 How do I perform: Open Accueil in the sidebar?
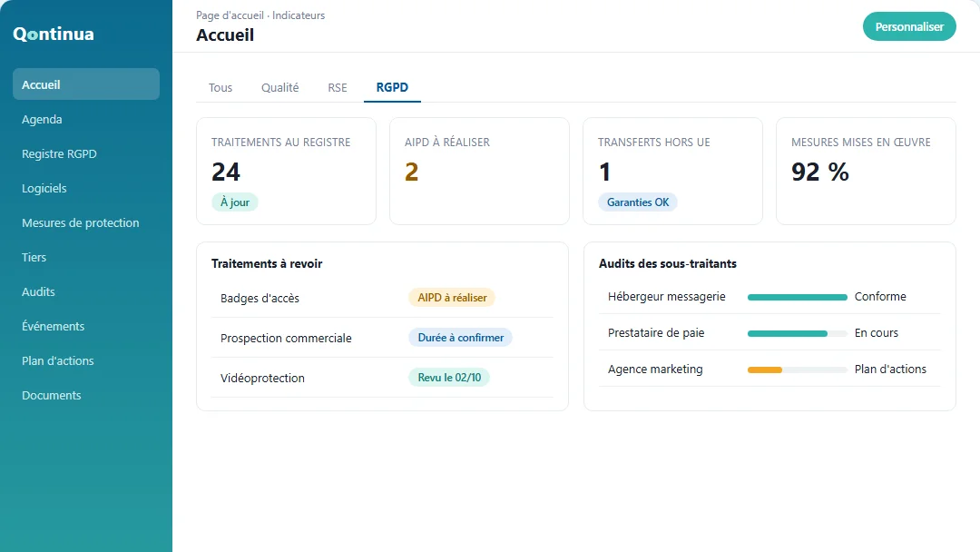86,84
